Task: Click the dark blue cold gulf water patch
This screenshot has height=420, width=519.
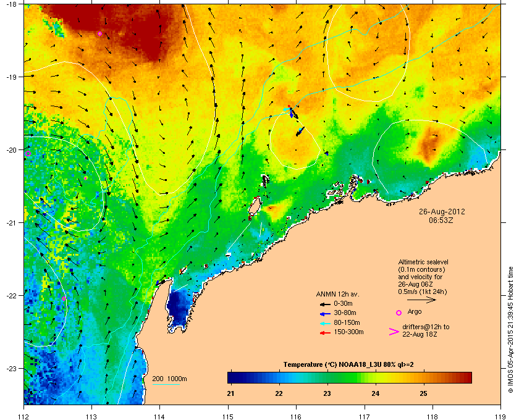Action: 179,308
